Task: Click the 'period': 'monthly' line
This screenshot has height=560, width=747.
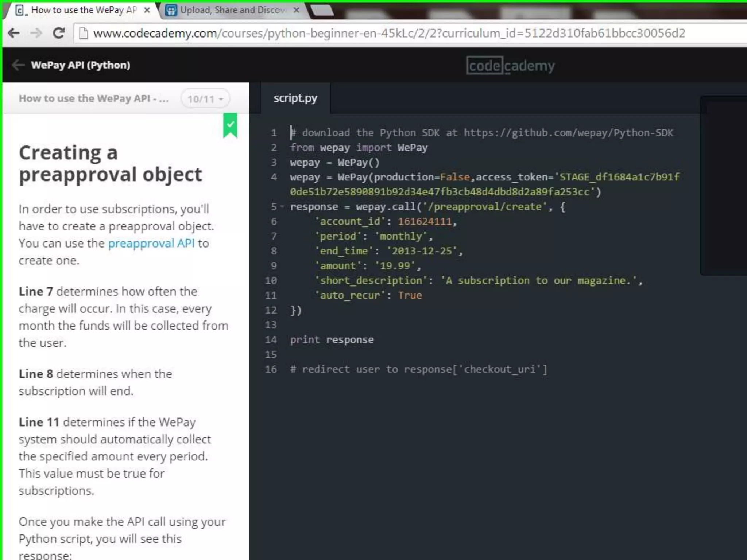Action: [x=373, y=236]
